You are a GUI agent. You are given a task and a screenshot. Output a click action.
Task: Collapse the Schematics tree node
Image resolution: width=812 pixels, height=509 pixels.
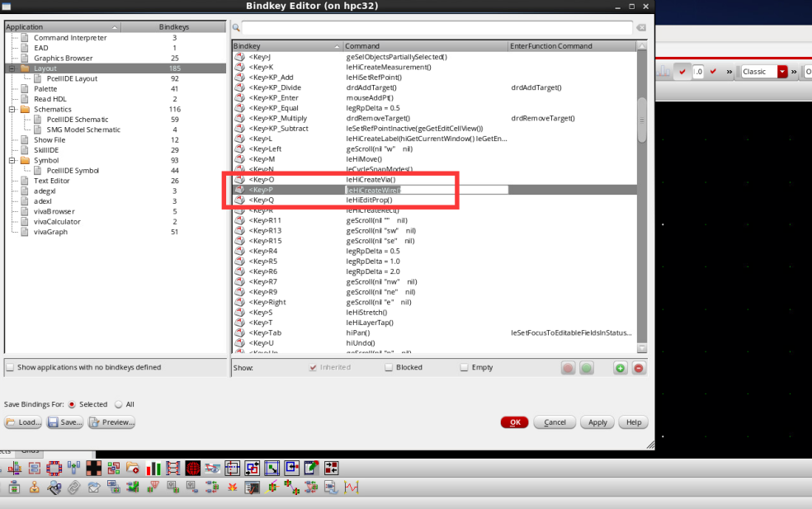[12, 109]
